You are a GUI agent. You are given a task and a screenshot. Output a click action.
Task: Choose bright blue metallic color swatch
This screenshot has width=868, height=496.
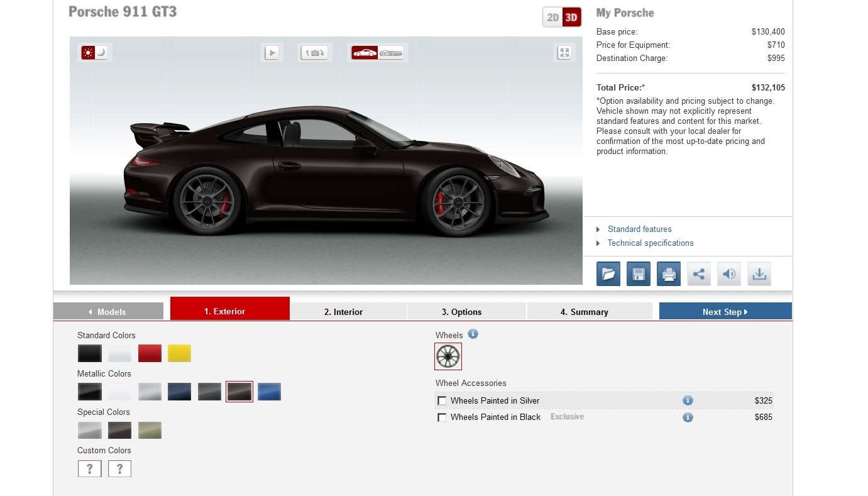point(270,392)
